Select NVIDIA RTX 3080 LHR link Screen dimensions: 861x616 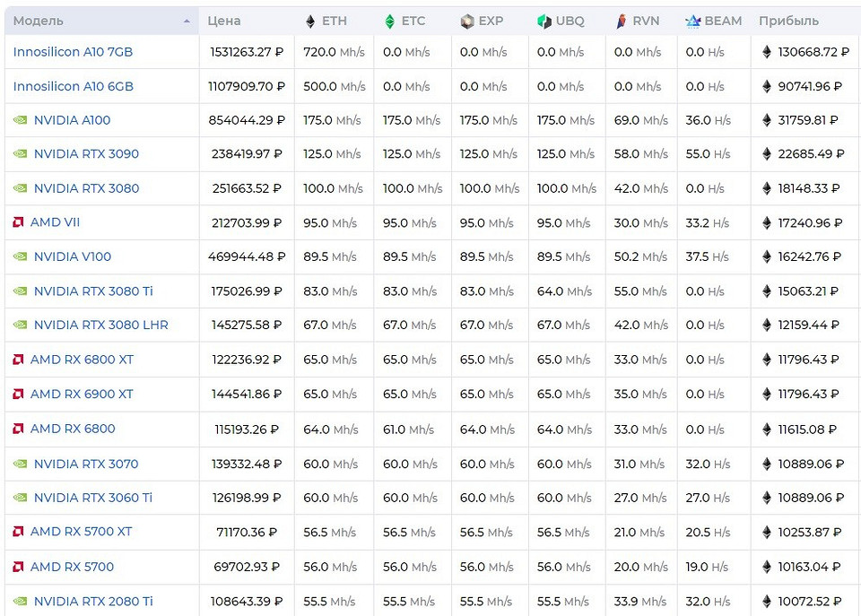coord(100,325)
